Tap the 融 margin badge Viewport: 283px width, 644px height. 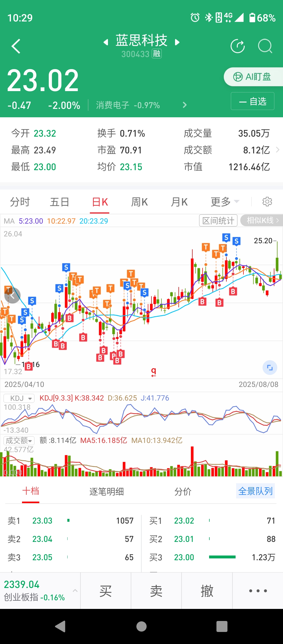pos(157,54)
